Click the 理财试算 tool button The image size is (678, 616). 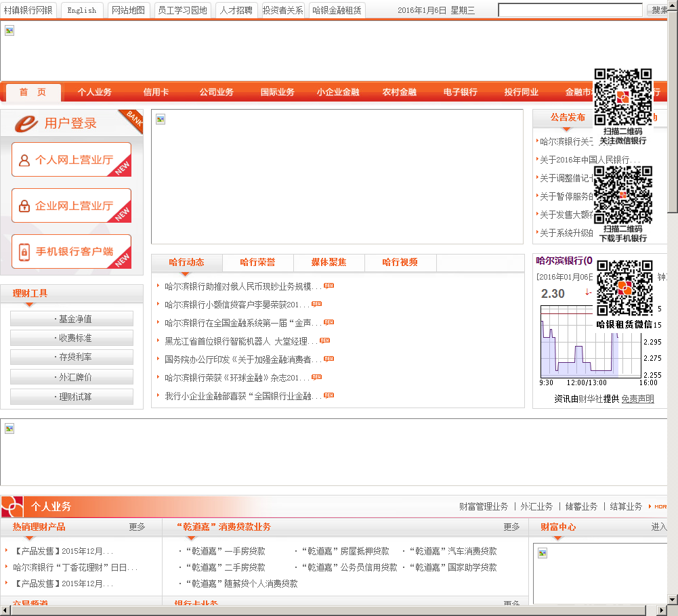72,397
